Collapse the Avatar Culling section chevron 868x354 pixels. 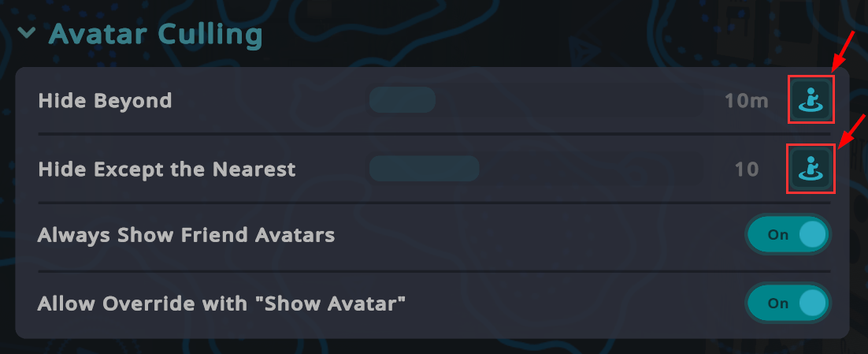point(28,33)
